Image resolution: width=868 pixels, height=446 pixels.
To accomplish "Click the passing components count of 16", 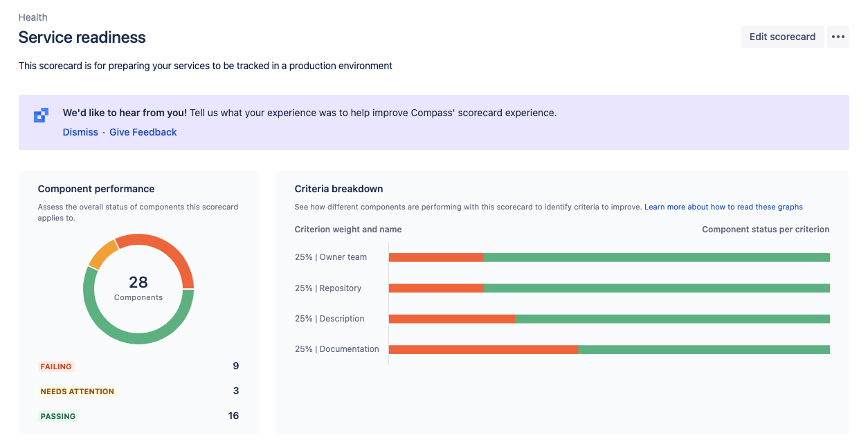I will pyautogui.click(x=233, y=416).
